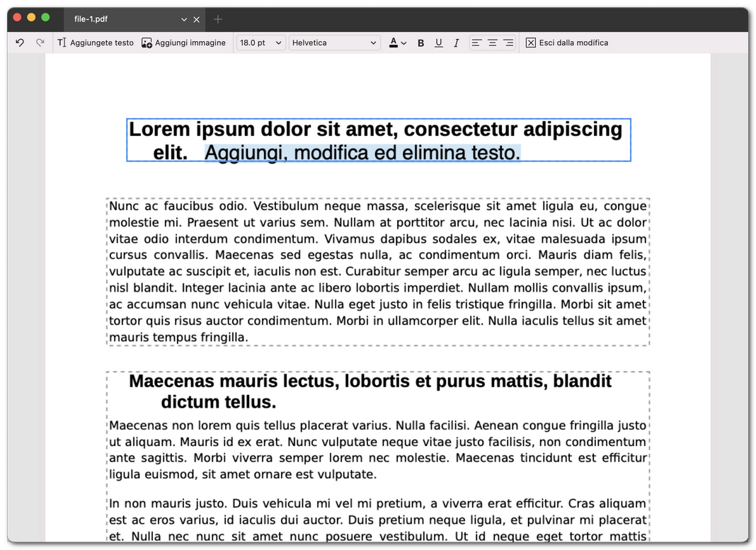The width and height of the screenshot is (756, 550).
Task: Apply left text alignment
Action: (x=476, y=42)
